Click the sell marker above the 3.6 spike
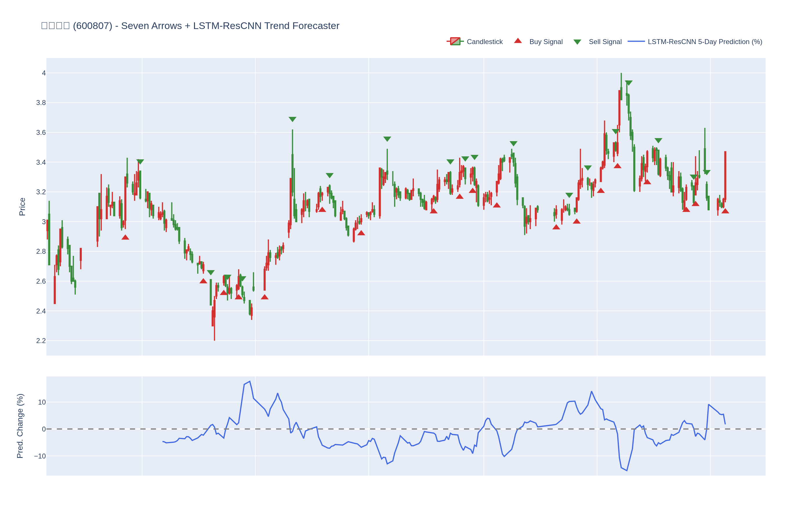The image size is (812, 522). pyautogui.click(x=293, y=119)
